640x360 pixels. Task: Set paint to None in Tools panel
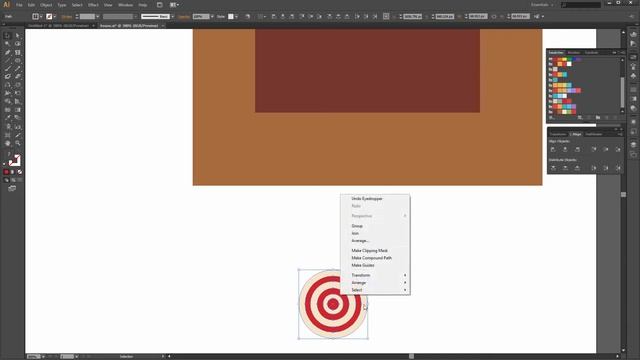20,172
